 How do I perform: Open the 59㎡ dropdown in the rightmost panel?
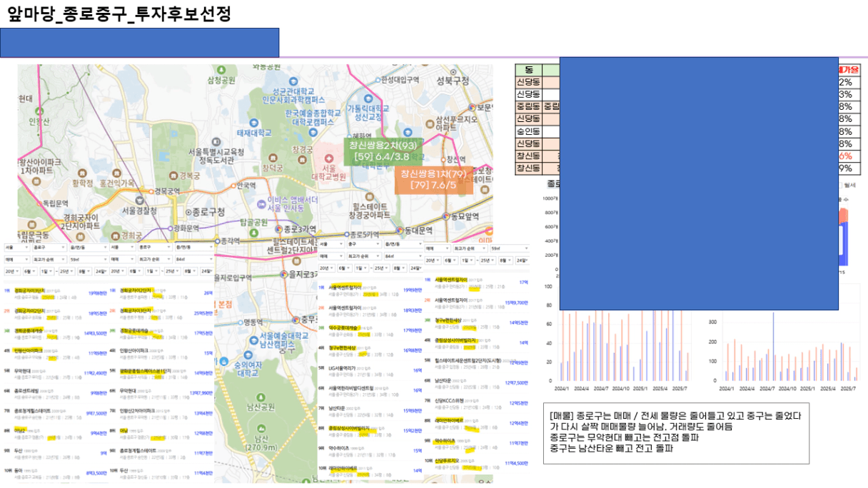tap(511, 247)
